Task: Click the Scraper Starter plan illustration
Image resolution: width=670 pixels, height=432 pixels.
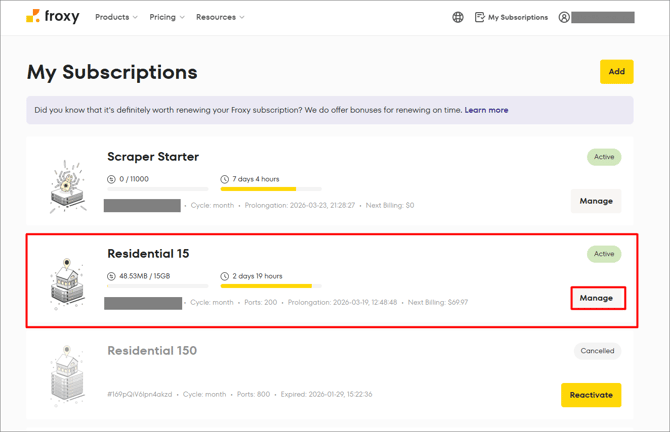Action: 68,186
